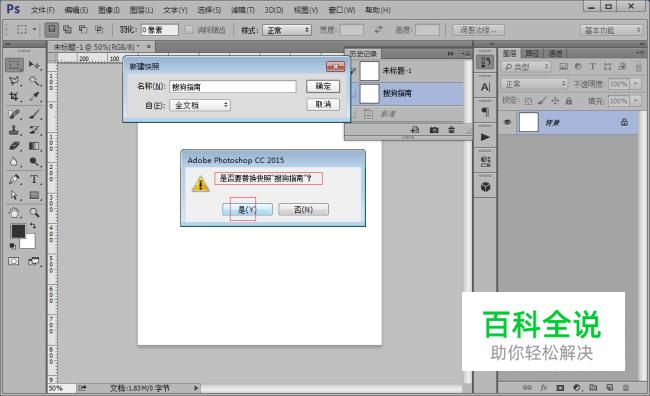Select the Pen tool
Viewport: 650px width, 396px height.
[x=14, y=180]
